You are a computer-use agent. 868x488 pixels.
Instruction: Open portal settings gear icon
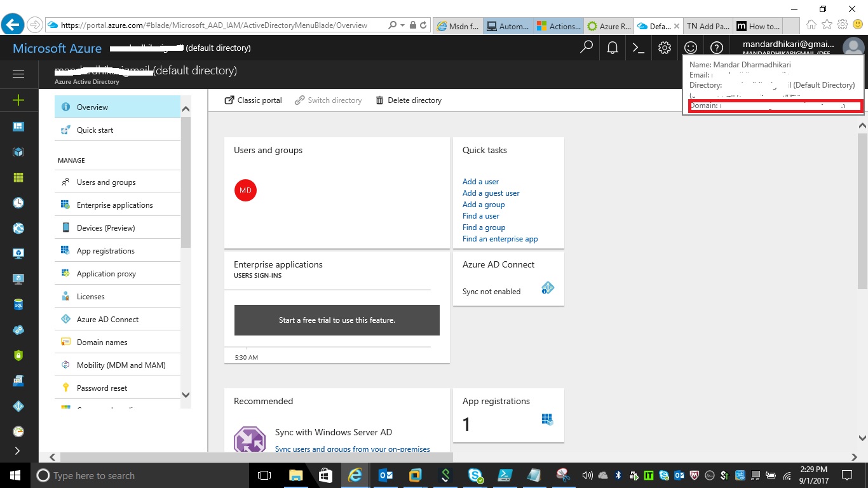pos(665,48)
